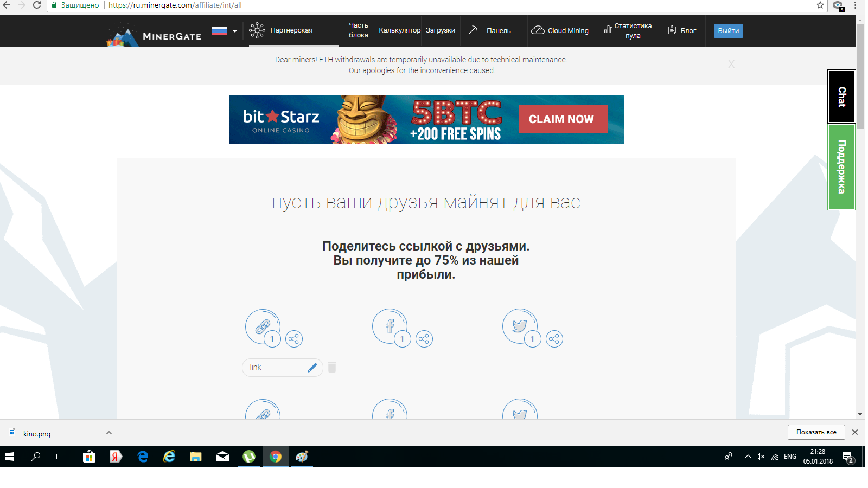The height and width of the screenshot is (488, 868).
Task: Click the muted volume tray icon
Action: click(x=761, y=457)
